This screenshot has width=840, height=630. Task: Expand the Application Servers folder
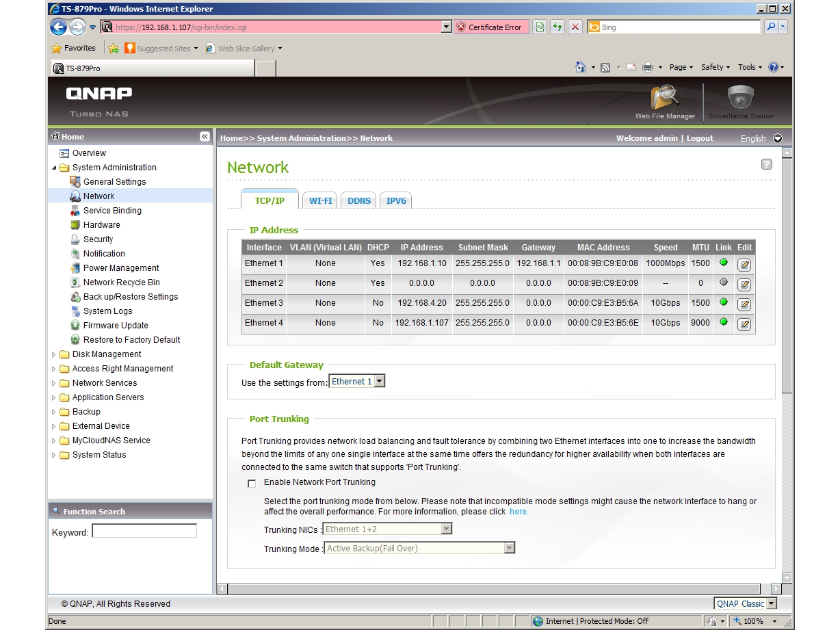pyautogui.click(x=55, y=397)
